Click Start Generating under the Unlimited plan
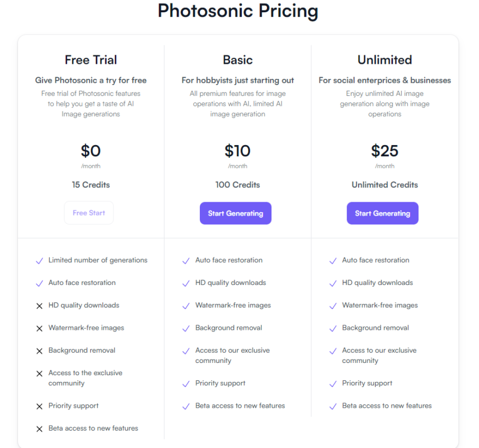The image size is (479, 448). (x=382, y=213)
